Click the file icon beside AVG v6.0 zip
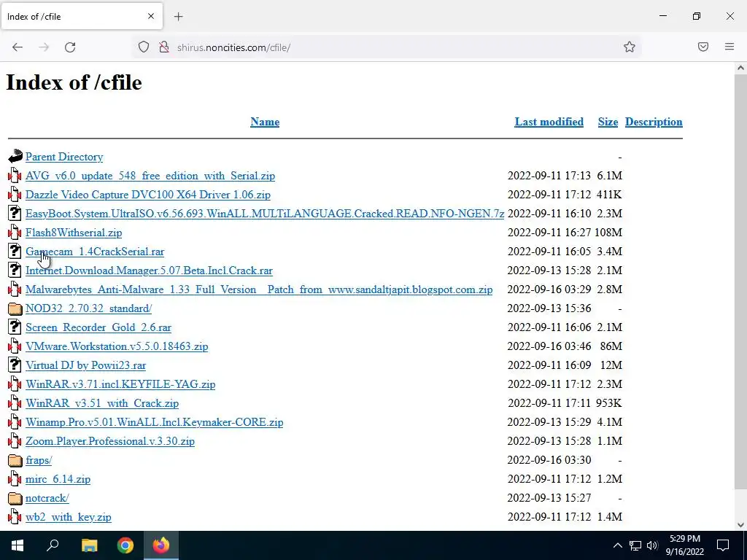 tap(15, 175)
